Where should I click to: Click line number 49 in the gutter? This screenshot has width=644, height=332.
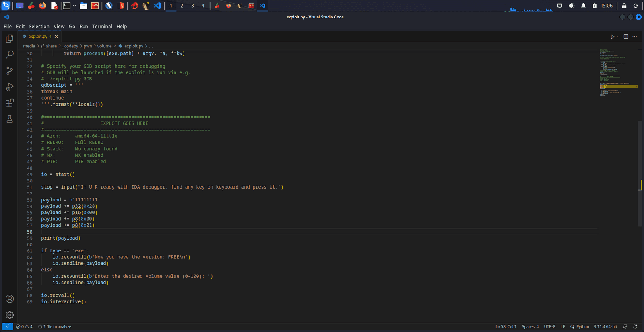click(30, 174)
